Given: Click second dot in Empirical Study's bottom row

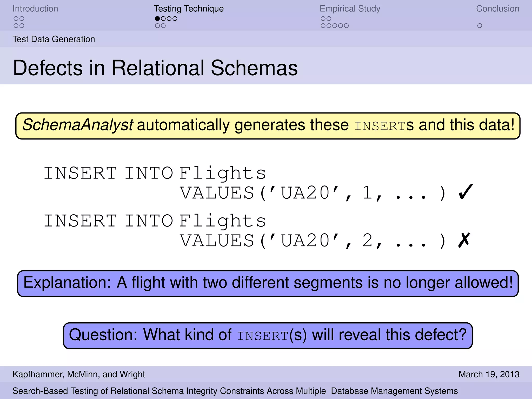Looking at the screenshot, I should click(329, 26).
